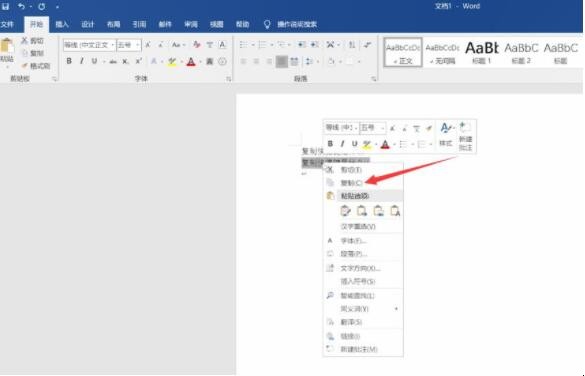Click the Undo arrow icon
Viewport: 585px width, 376px height.
[21, 6]
